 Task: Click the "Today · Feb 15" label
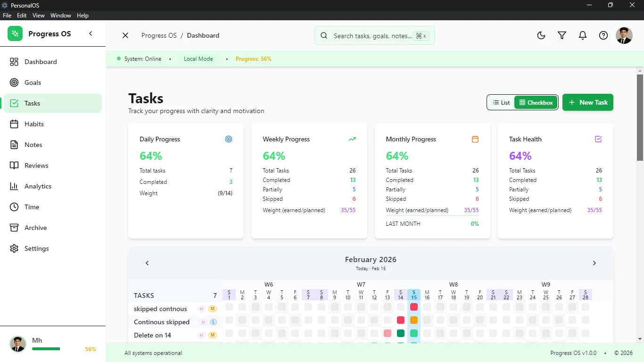pos(371,269)
